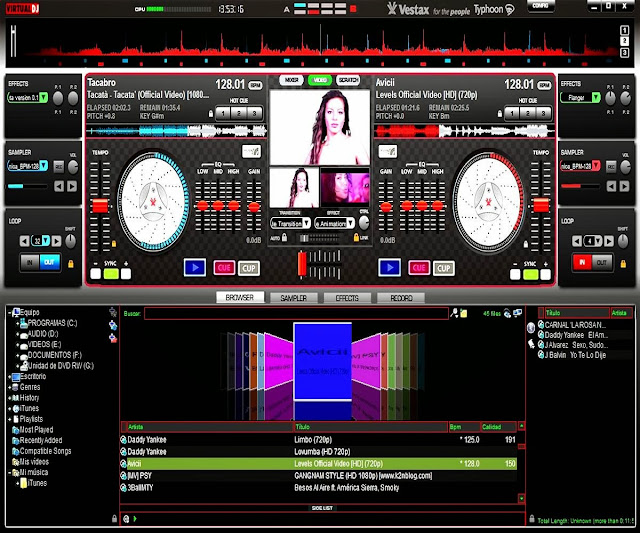Hit the CUE button on left deck
The height and width of the screenshot is (533, 640).
224,268
